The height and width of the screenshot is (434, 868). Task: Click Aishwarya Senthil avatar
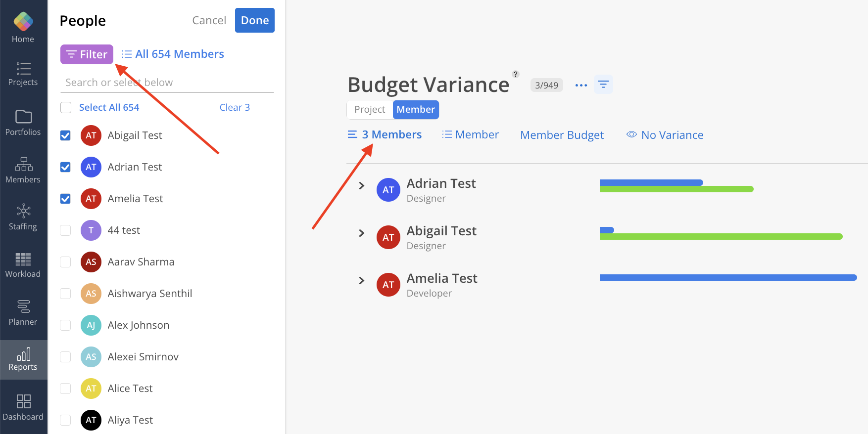91,294
